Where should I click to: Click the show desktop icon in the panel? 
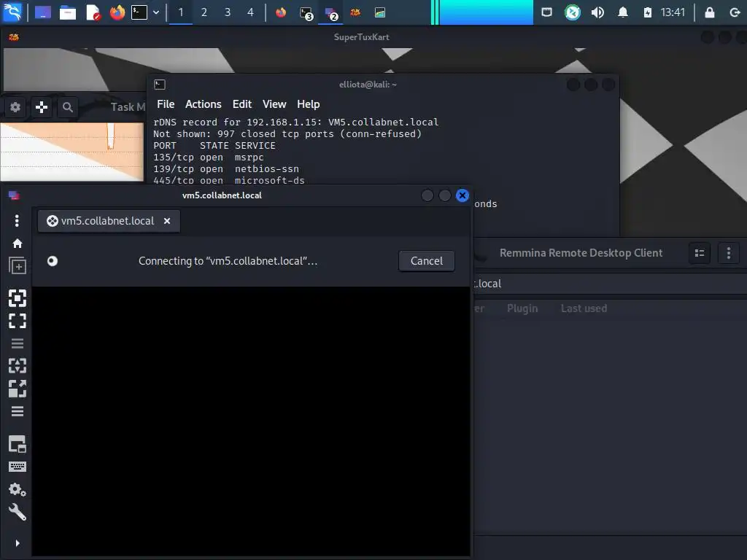pos(43,12)
